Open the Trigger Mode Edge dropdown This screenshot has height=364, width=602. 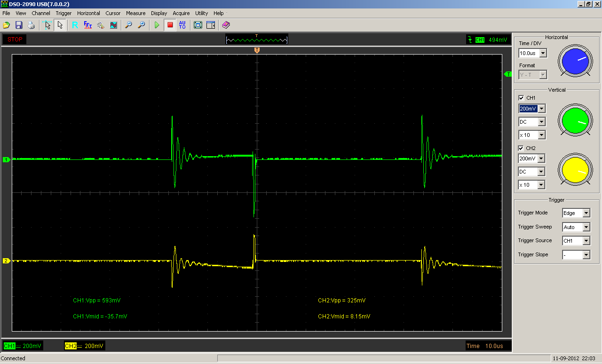tap(586, 213)
